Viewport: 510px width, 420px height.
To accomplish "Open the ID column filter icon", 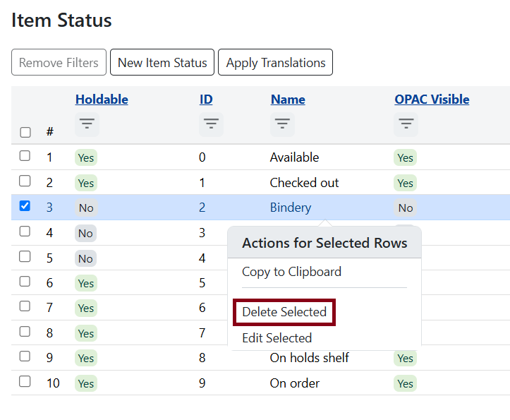I will pyautogui.click(x=211, y=124).
